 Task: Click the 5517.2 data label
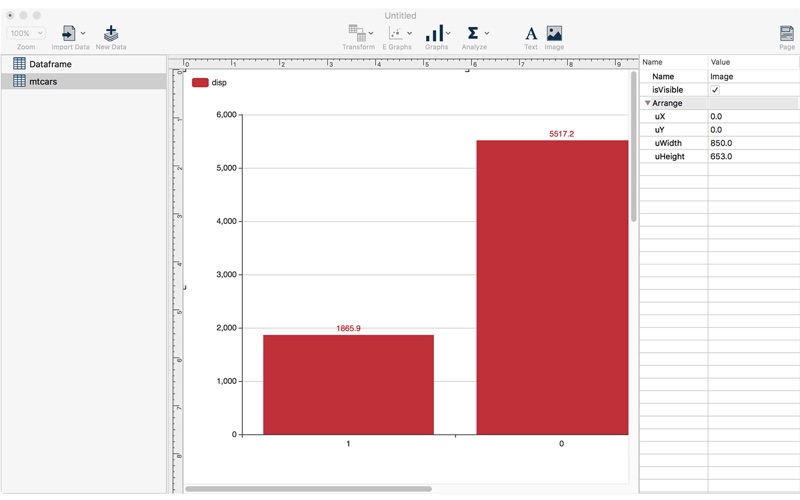coord(561,134)
